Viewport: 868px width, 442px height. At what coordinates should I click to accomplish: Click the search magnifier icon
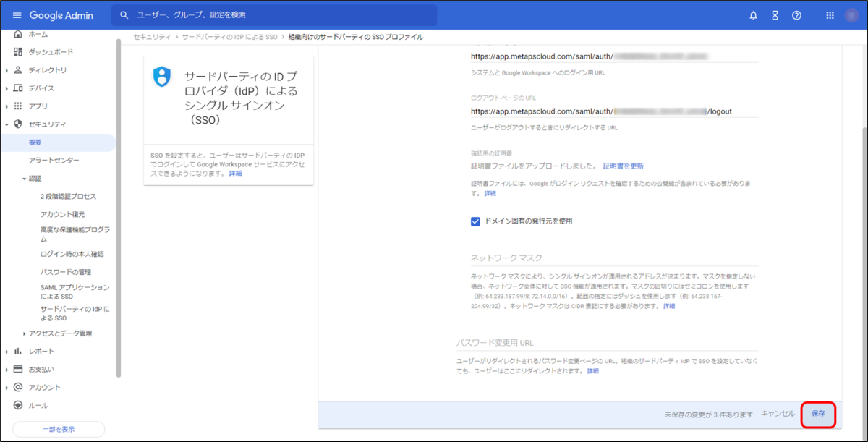(123, 14)
